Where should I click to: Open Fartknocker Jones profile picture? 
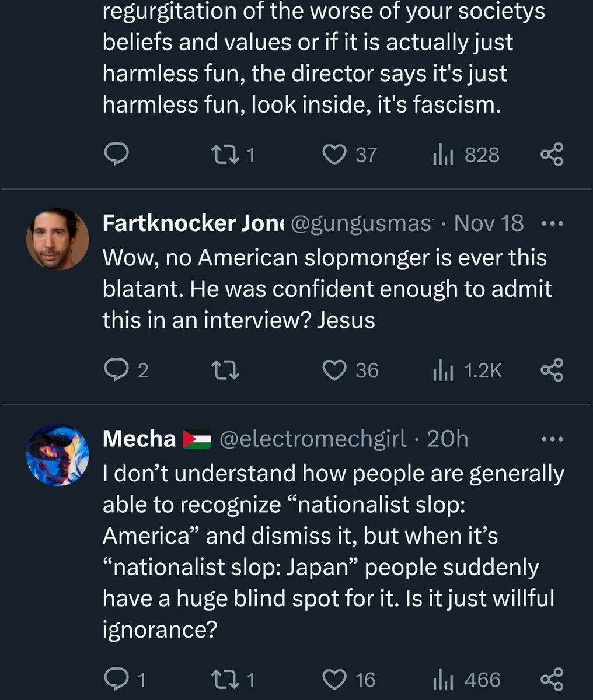click(x=58, y=239)
